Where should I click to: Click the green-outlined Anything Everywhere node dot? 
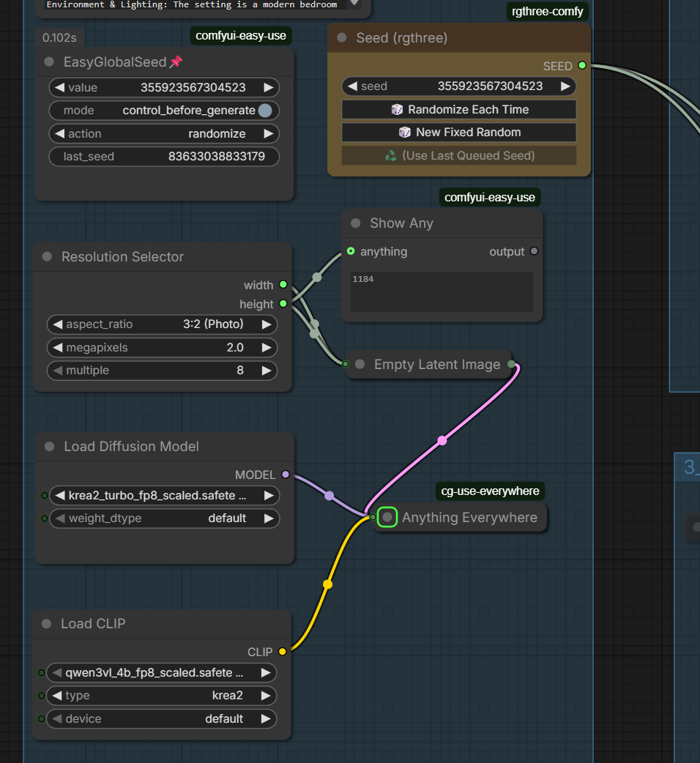[x=387, y=517]
